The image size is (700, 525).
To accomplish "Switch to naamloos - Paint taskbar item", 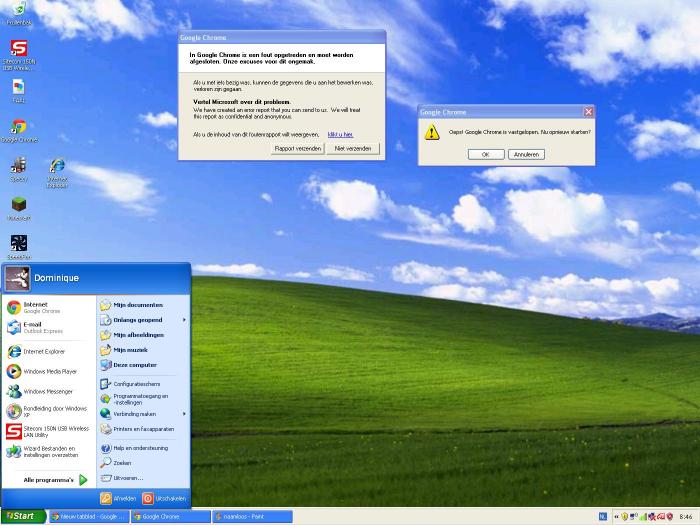I will [253, 517].
